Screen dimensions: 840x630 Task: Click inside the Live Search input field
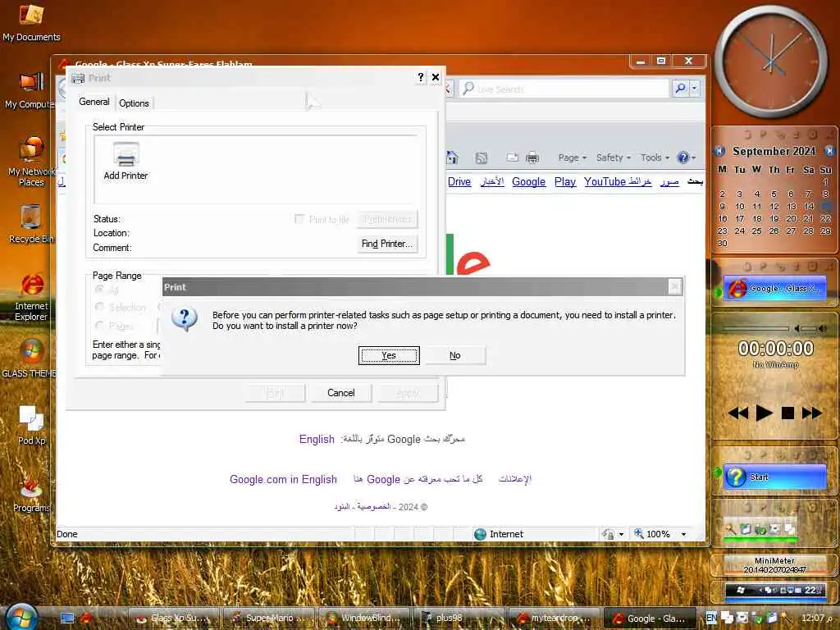[x=571, y=89]
